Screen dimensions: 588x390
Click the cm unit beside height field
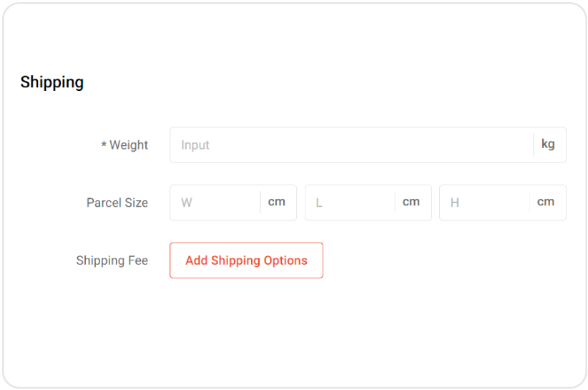coord(546,203)
